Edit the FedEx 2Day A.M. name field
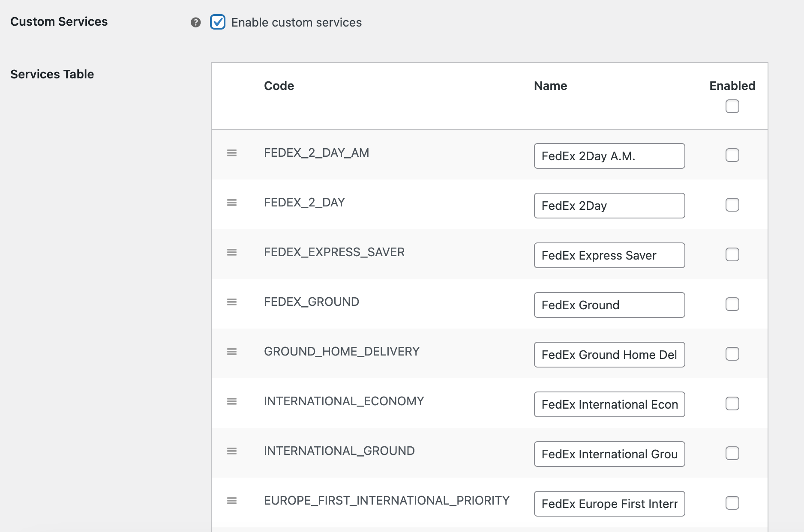This screenshot has height=532, width=804. click(609, 156)
